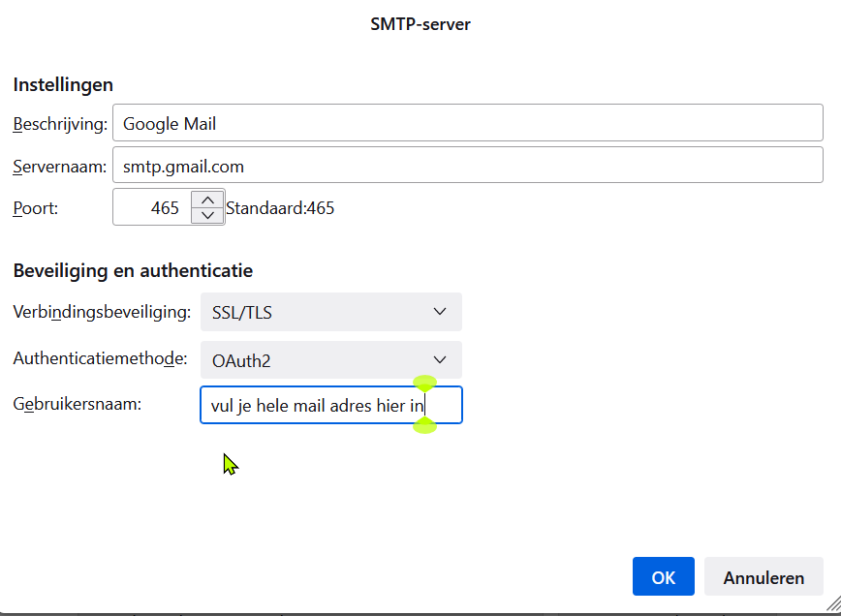The height and width of the screenshot is (616, 841).
Task: Cancel the dialog with Annuleren
Action: coord(763,577)
